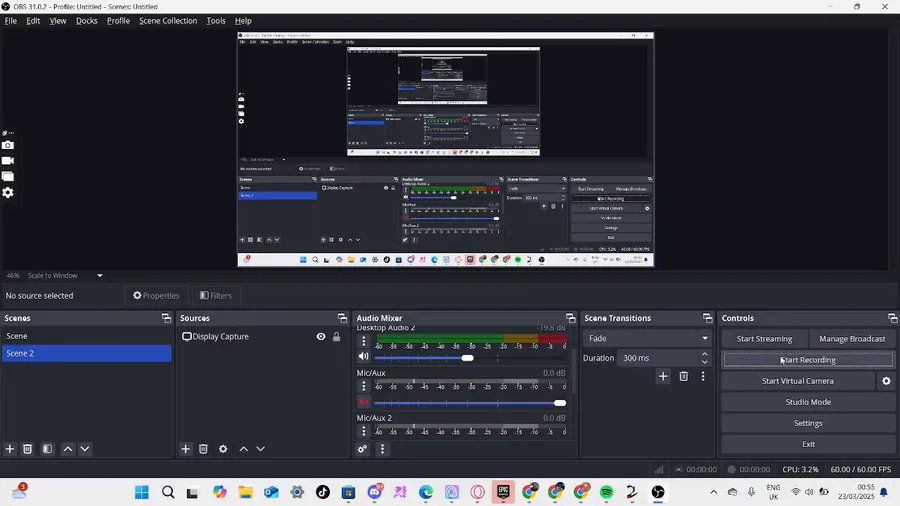Open scene filters icon in the Scenes toolbar
900x506 pixels.
point(48,449)
